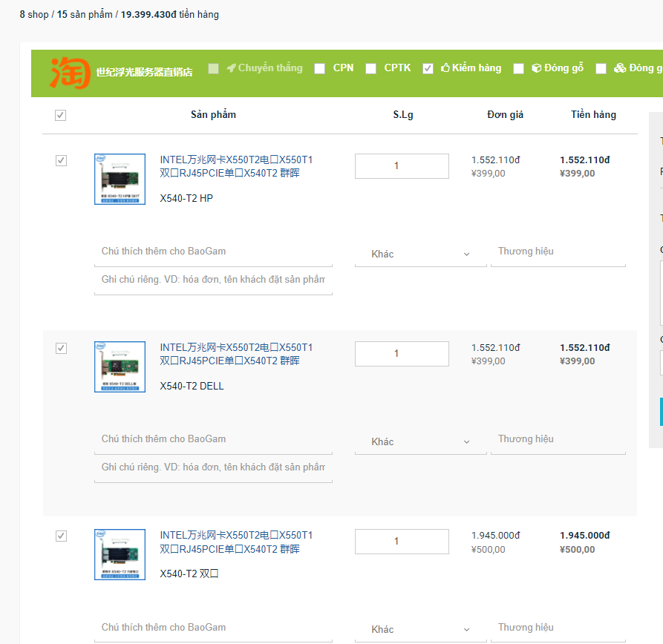Toggle the select-all checkbox beside Sản phẩm
The image size is (663, 644).
(60, 115)
